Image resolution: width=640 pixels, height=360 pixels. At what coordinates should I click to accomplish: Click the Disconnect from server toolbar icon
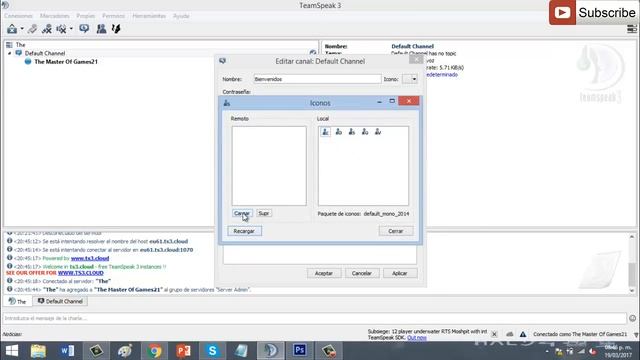pyautogui.click(x=32, y=29)
